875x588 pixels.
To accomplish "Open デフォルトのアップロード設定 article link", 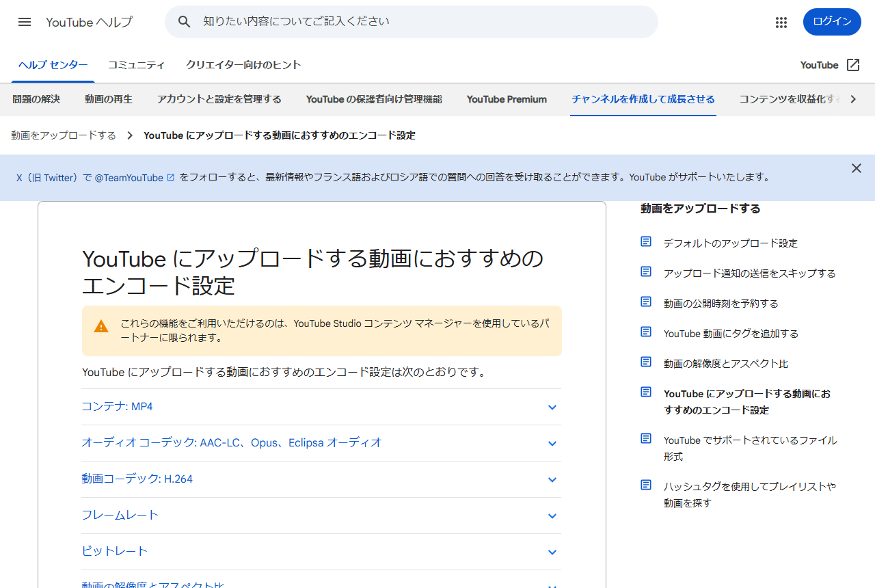I will (x=730, y=243).
